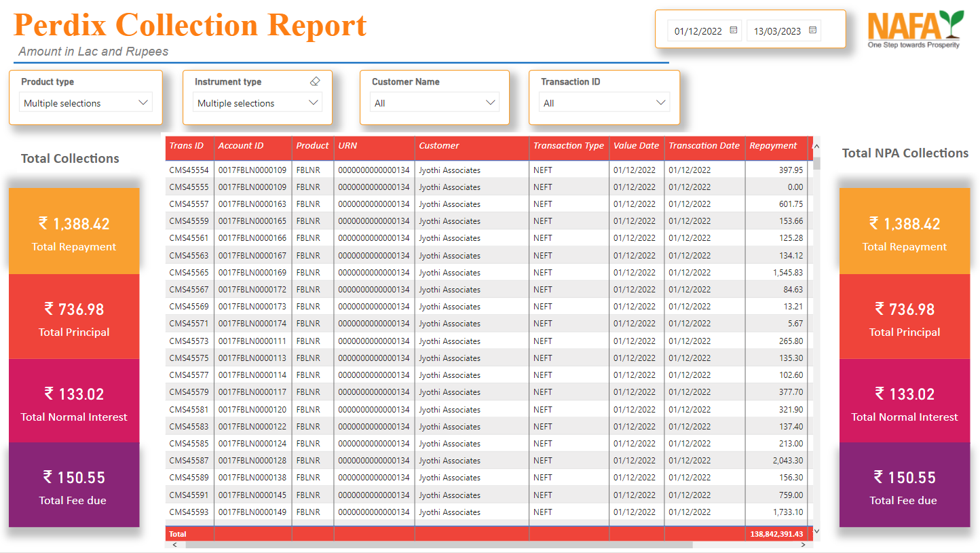Viewport: 980px width, 553px height.
Task: Click the Amount in Lac and Rupees subtitle
Action: tap(94, 52)
